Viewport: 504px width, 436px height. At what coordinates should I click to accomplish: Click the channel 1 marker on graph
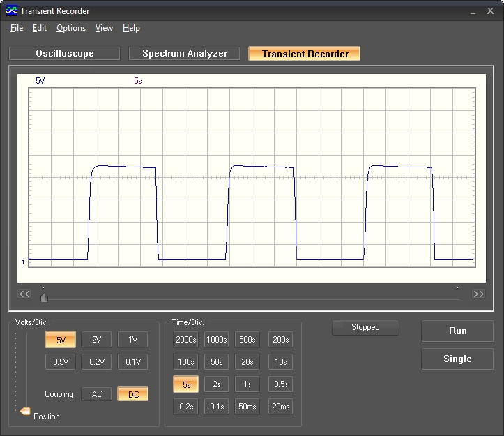tap(24, 262)
